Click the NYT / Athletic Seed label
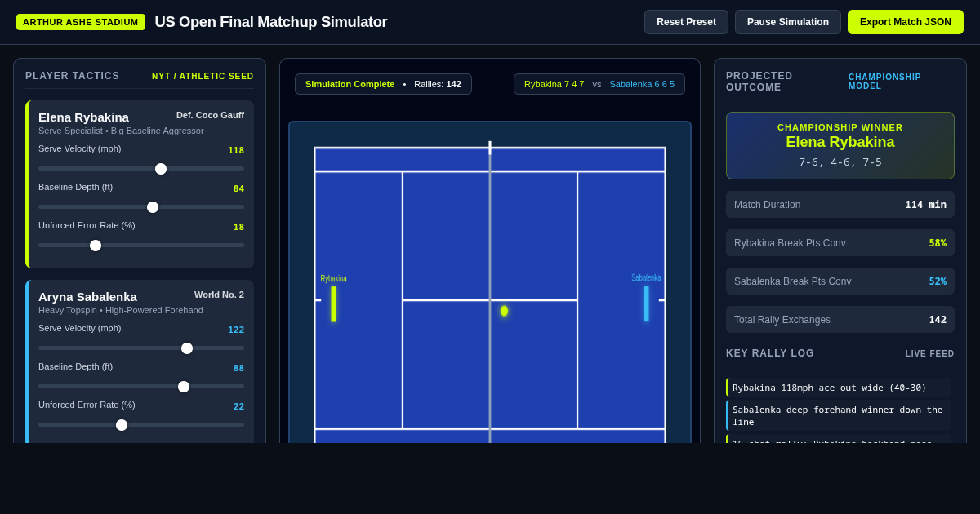Viewport: 980px width, 514px height. (x=203, y=76)
